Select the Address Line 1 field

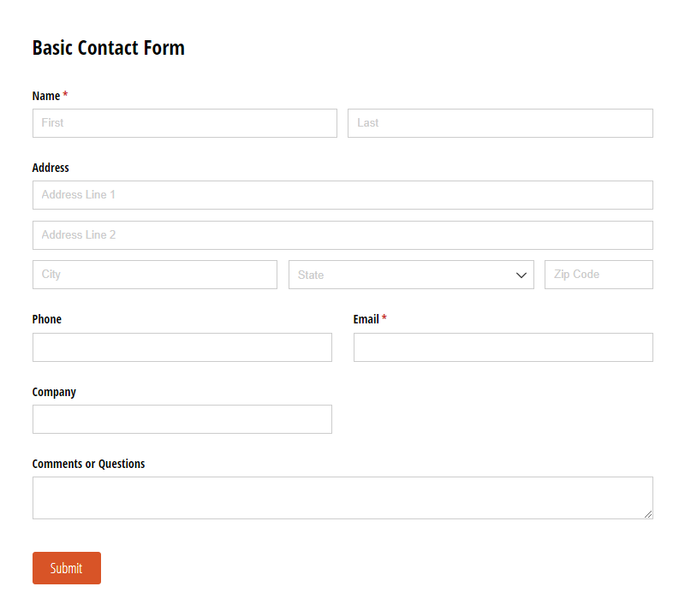[x=342, y=195]
